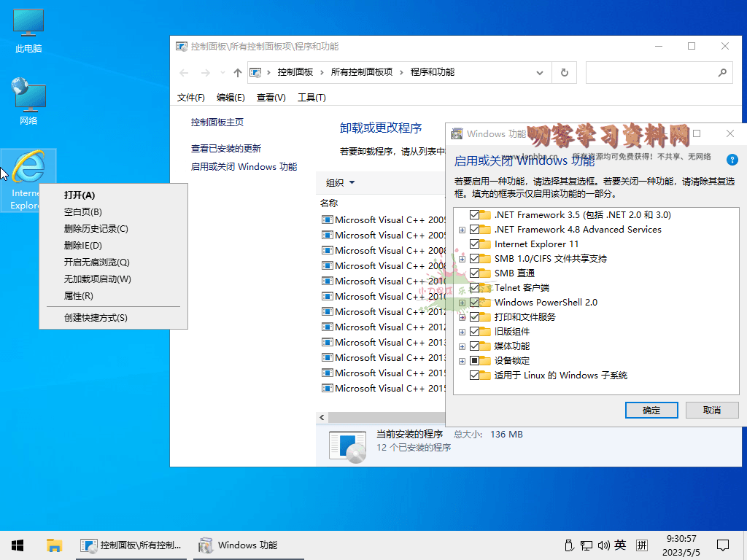Open the help icon in Windows 功能 dialog
Screen dimensions: 747x560
[x=732, y=160]
